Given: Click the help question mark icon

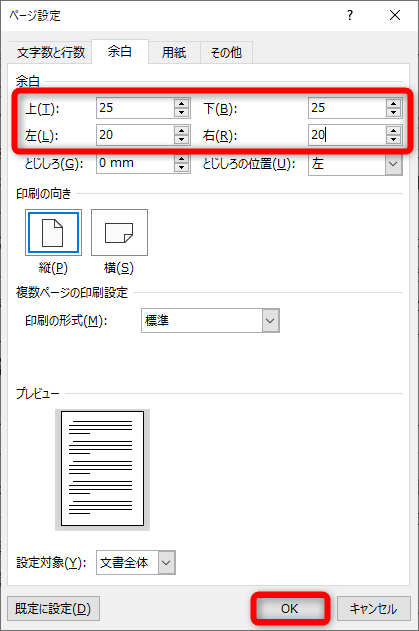Looking at the screenshot, I should pyautogui.click(x=350, y=15).
